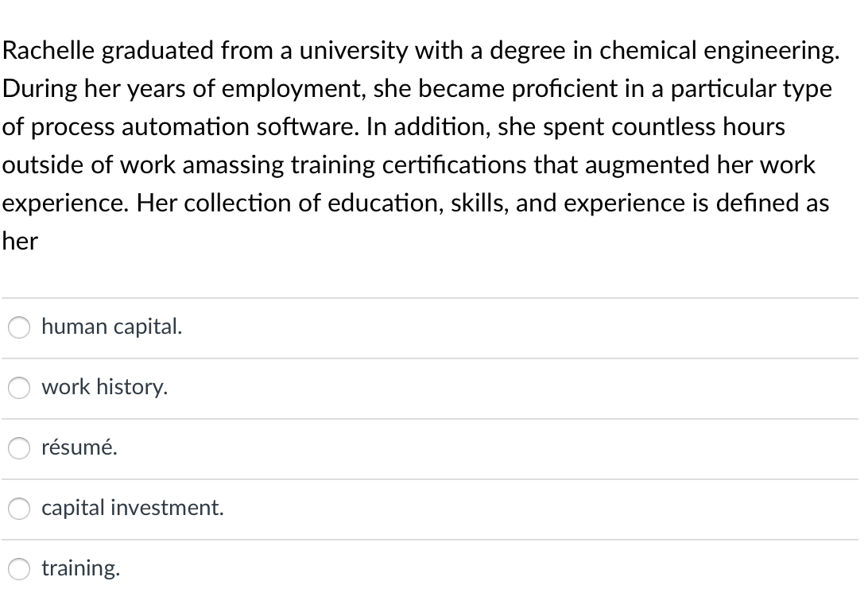Viewport: 868px width, 612px height.
Task: Click the 'training.' answer label text
Action: click(81, 568)
